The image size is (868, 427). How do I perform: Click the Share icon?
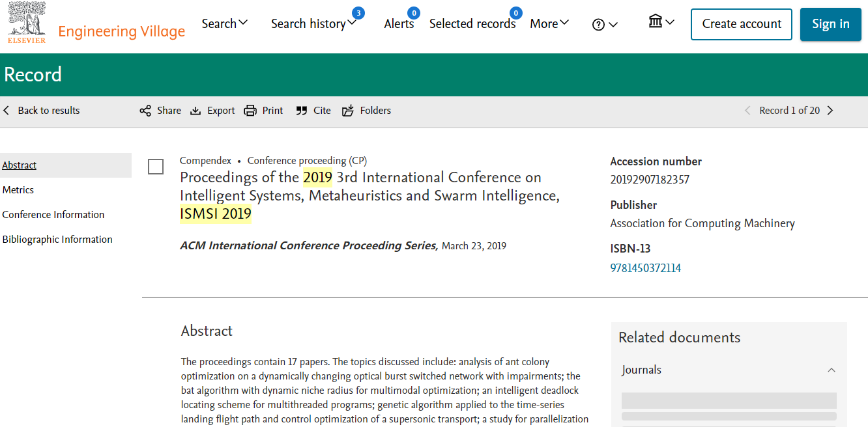click(145, 111)
